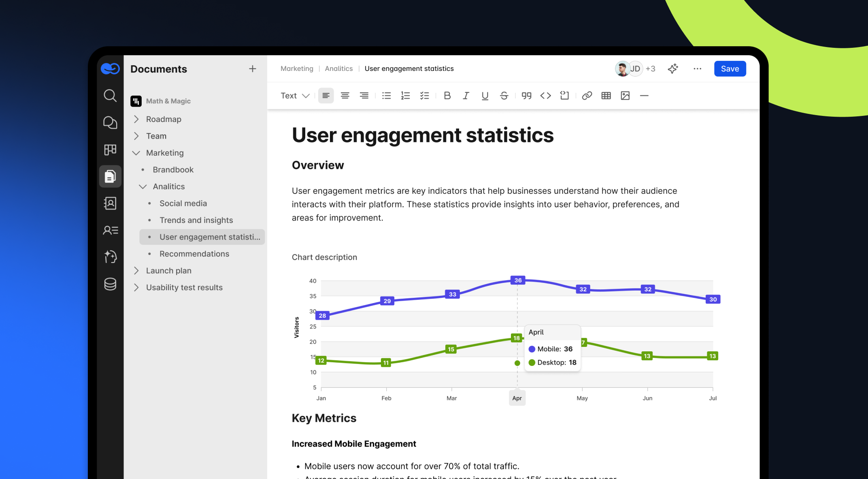Screen dimensions: 868x479
Task: Open the database icon in the sidebar
Action: [x=110, y=284]
